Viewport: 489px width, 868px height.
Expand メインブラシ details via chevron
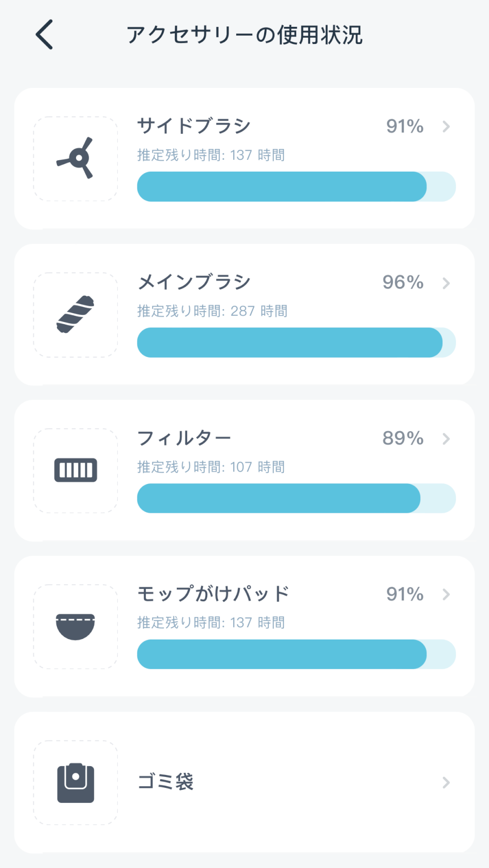click(446, 283)
